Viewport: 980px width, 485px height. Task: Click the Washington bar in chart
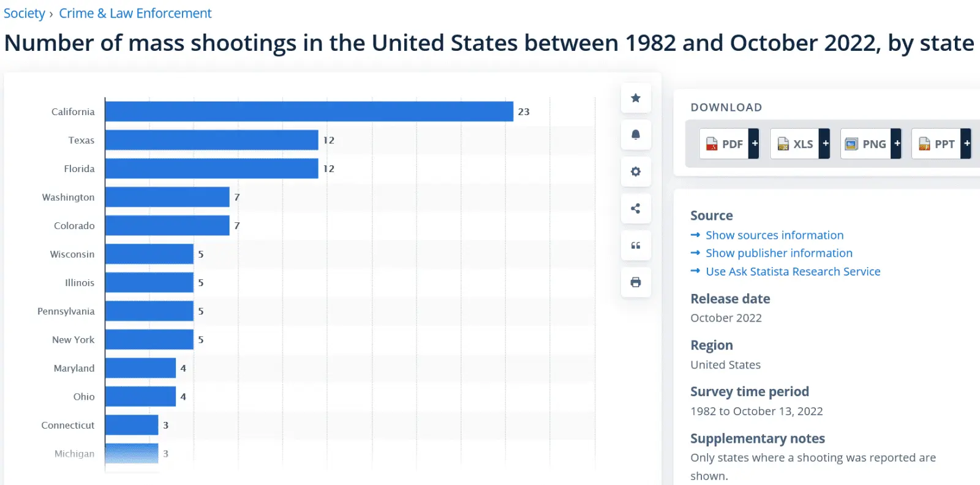coord(167,197)
